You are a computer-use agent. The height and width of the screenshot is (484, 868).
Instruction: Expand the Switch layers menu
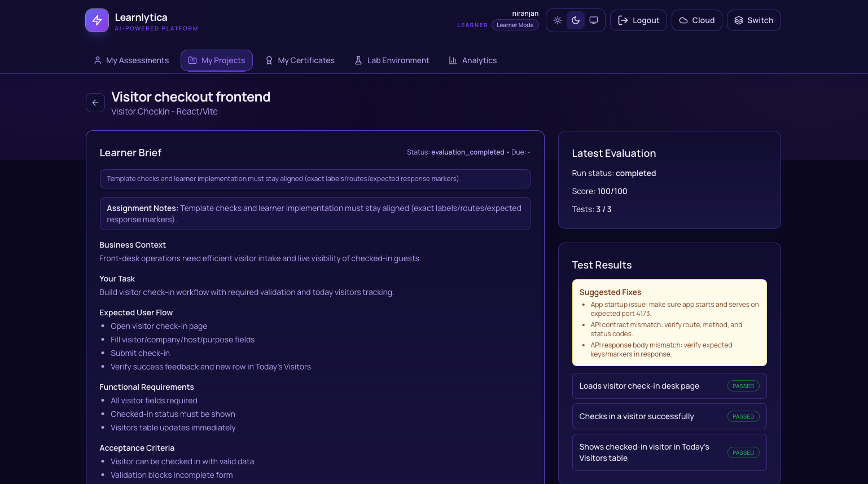[753, 20]
